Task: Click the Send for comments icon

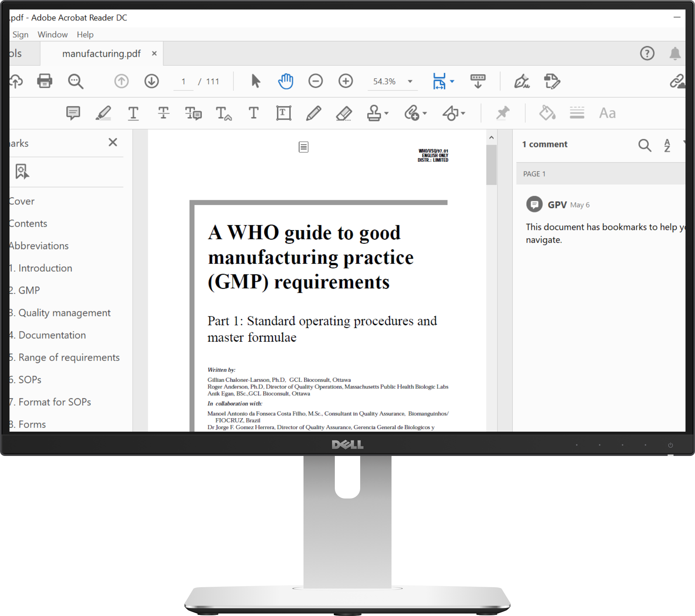Action: click(x=552, y=81)
